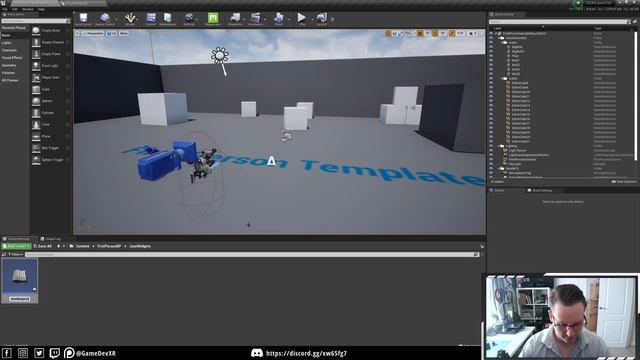Go to Content breadcrumb folder
640x360 pixels.
point(82,246)
